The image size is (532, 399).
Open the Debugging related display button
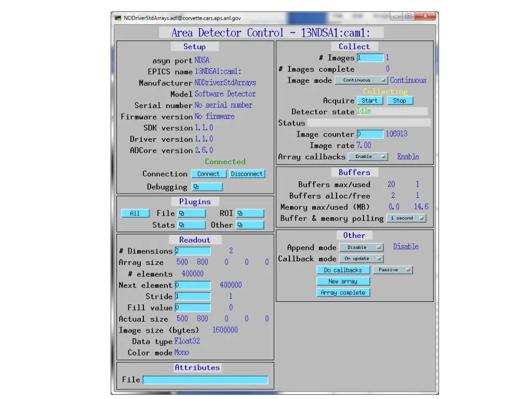point(207,187)
